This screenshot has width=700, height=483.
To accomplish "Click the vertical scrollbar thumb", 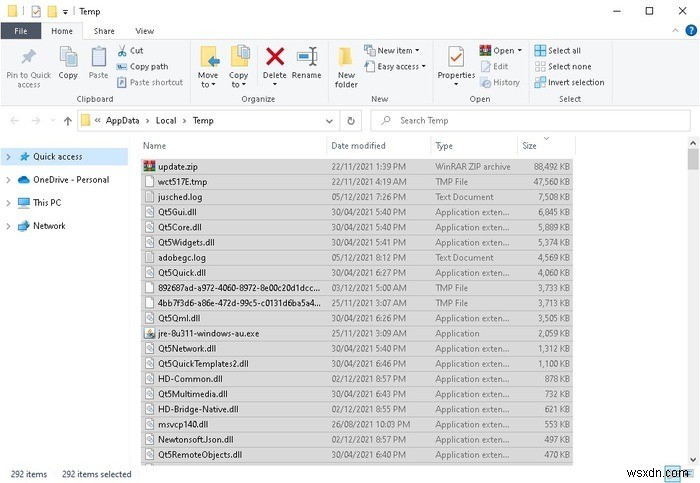I will (693, 159).
